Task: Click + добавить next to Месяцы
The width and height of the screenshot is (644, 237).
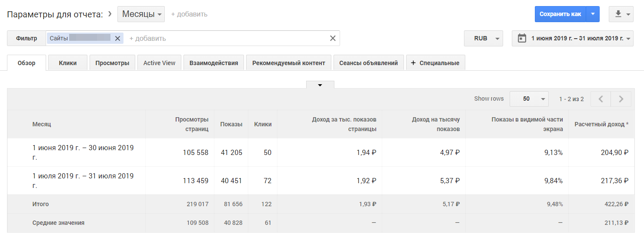Action: 189,14
